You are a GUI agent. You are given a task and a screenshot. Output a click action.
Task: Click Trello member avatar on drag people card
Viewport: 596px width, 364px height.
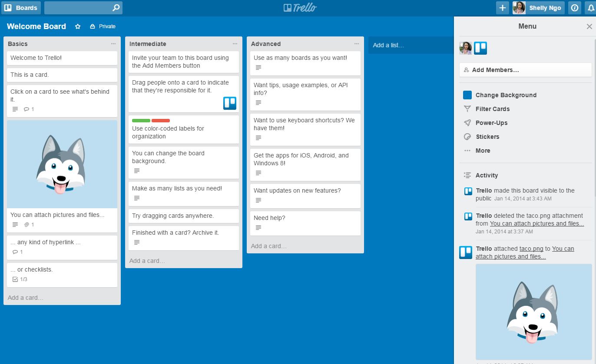click(x=230, y=103)
